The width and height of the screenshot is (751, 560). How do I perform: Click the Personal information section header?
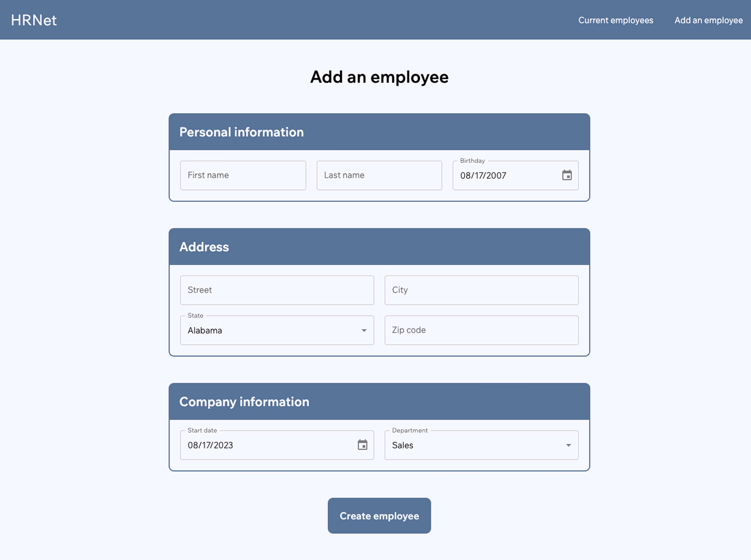click(x=242, y=132)
